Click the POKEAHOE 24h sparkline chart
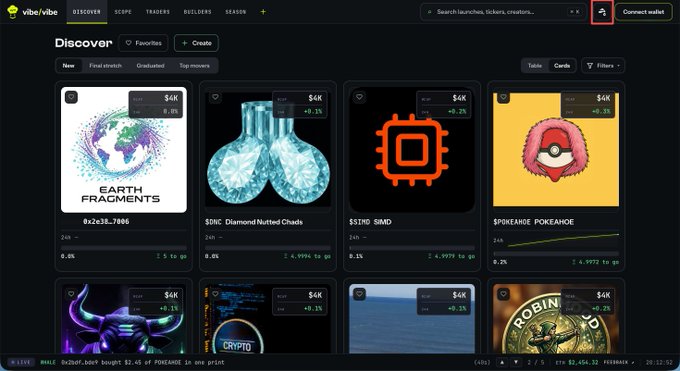This screenshot has width=680, height=371. (563, 240)
